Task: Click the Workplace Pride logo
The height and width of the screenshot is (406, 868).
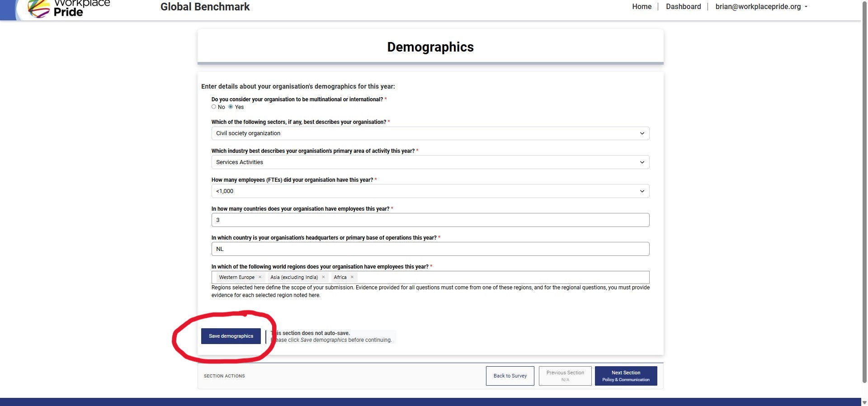Action: tap(68, 8)
